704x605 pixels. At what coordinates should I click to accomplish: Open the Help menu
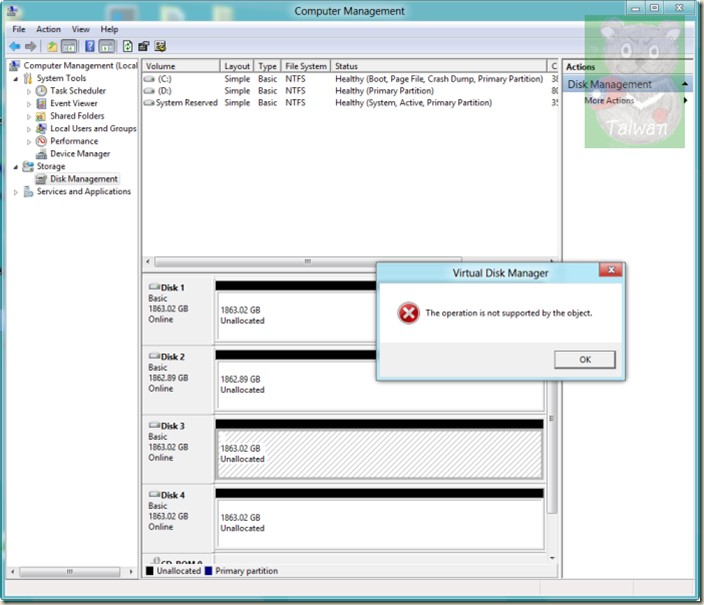tap(109, 29)
